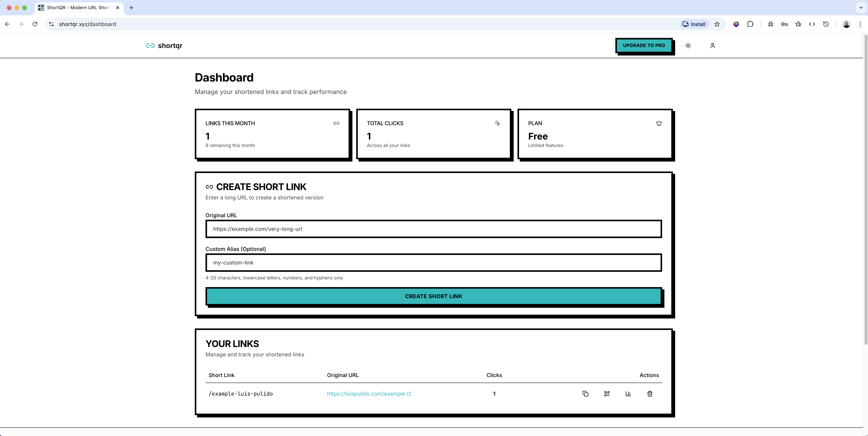
Task: Open analytics for the example-luis-pulido link
Action: (x=628, y=394)
